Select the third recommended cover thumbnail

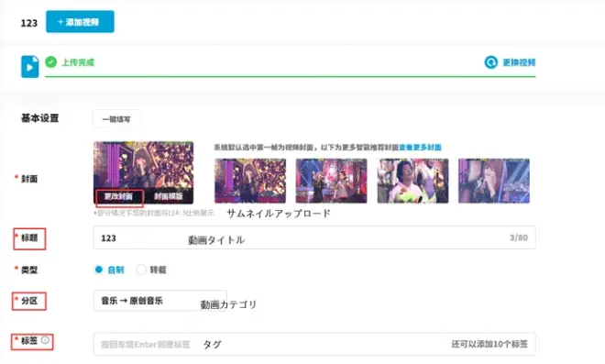click(412, 181)
